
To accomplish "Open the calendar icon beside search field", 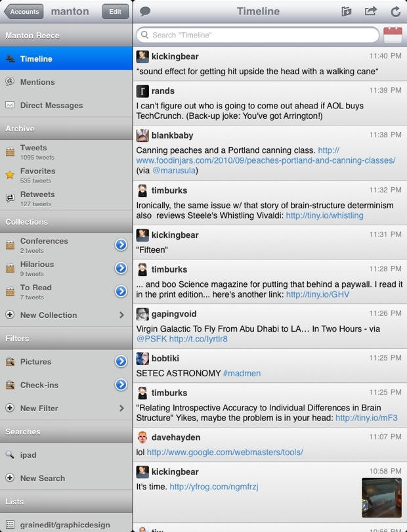I will 393,35.
